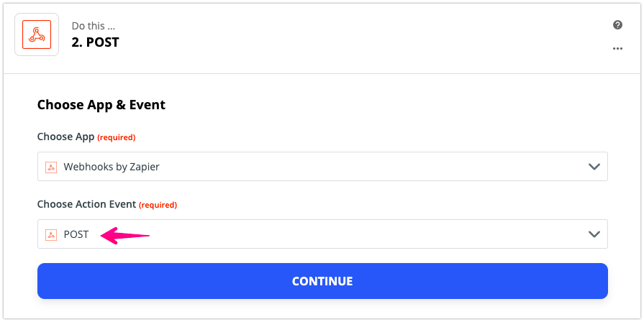Click the 'POST' value text in the event field
The height and width of the screenshot is (322, 644).
[x=76, y=234]
